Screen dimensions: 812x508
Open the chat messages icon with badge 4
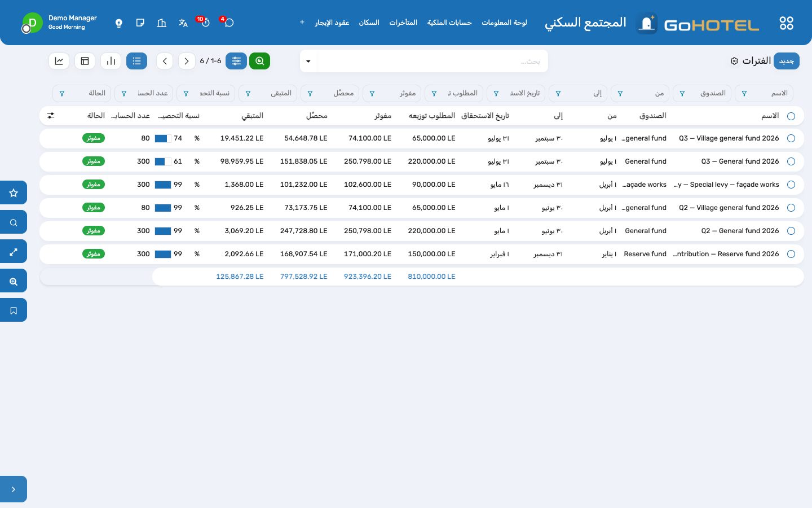tap(228, 23)
